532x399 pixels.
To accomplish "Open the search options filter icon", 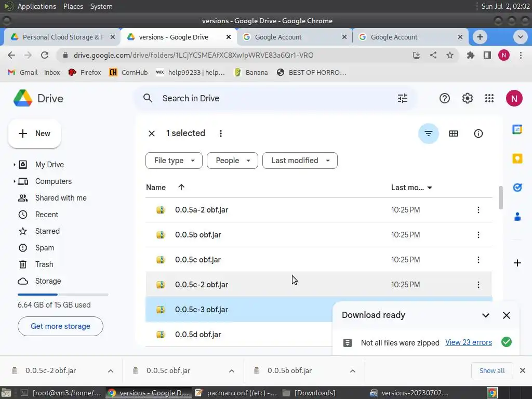I will (403, 98).
